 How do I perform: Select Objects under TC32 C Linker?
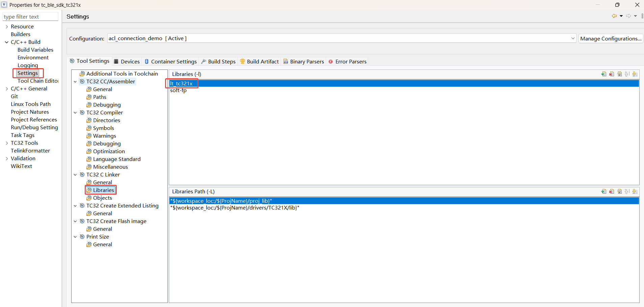click(x=99, y=198)
